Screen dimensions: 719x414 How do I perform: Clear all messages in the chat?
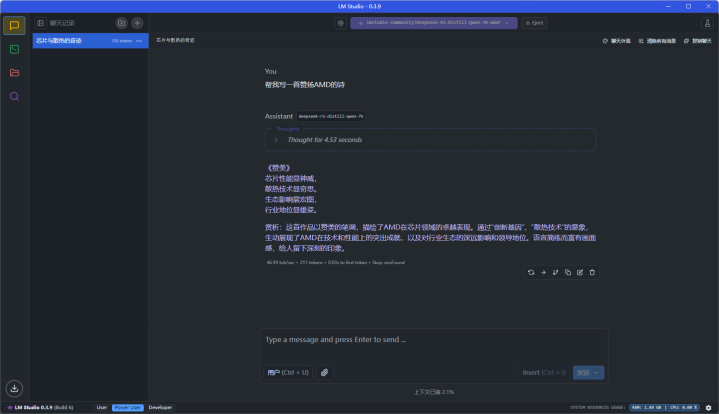657,41
